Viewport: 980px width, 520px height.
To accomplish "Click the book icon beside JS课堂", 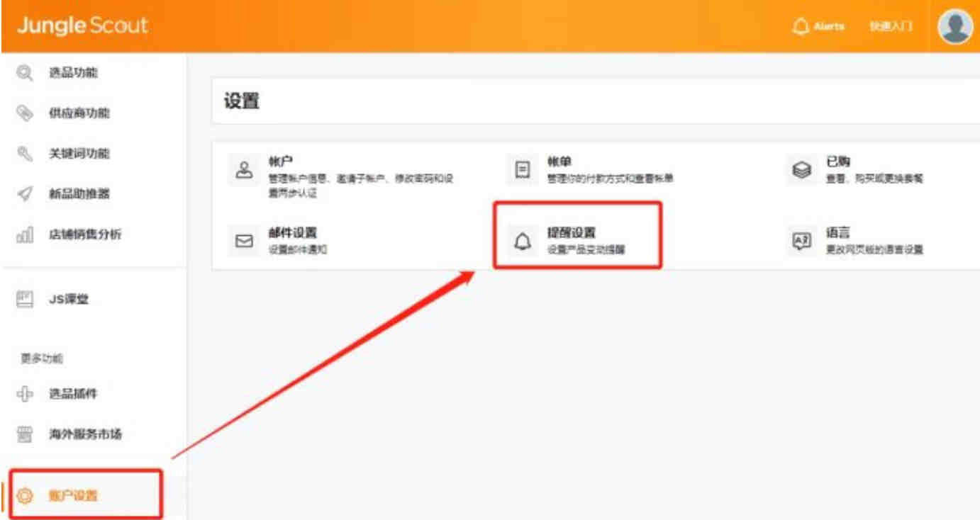I will point(25,300).
